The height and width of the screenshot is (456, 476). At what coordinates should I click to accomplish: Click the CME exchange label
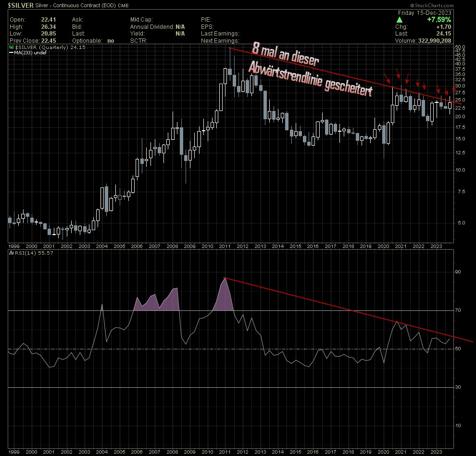[123, 6]
